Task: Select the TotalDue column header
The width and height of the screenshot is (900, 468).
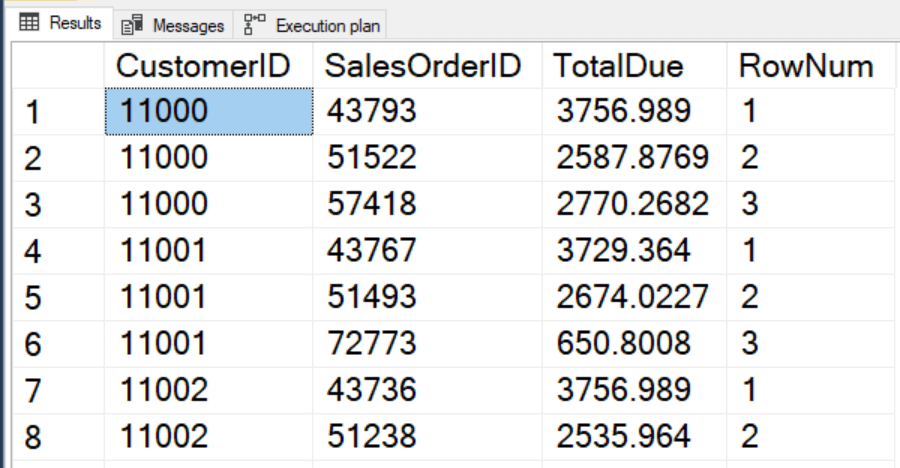Action: (634, 65)
